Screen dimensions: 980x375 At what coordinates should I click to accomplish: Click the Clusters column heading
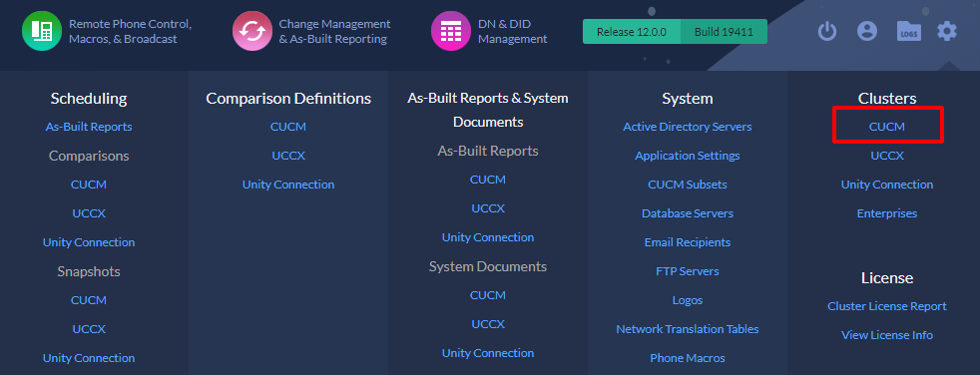pyautogui.click(x=887, y=99)
